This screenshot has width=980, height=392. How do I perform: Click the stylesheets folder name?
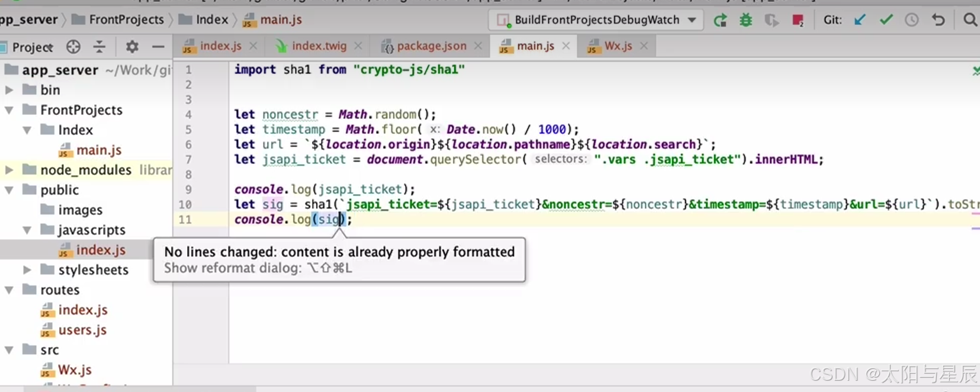(94, 270)
